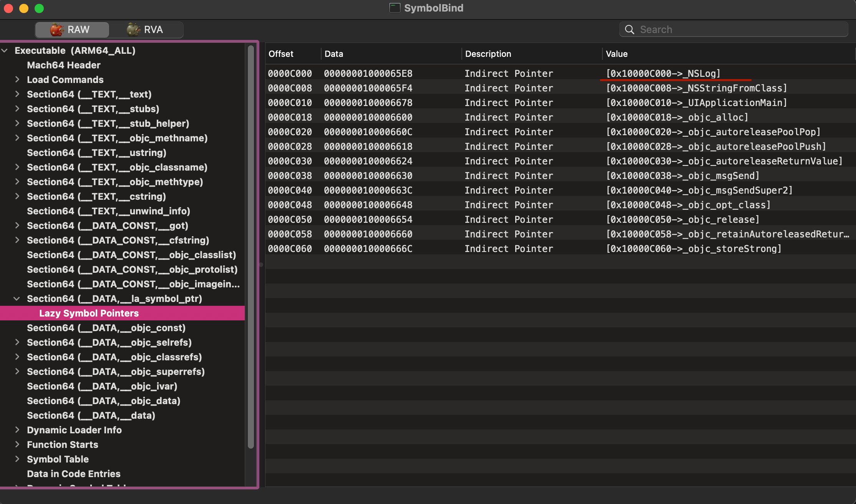Select Section64 (__DATA_CONST,__objc_classlist)

[x=131, y=255]
